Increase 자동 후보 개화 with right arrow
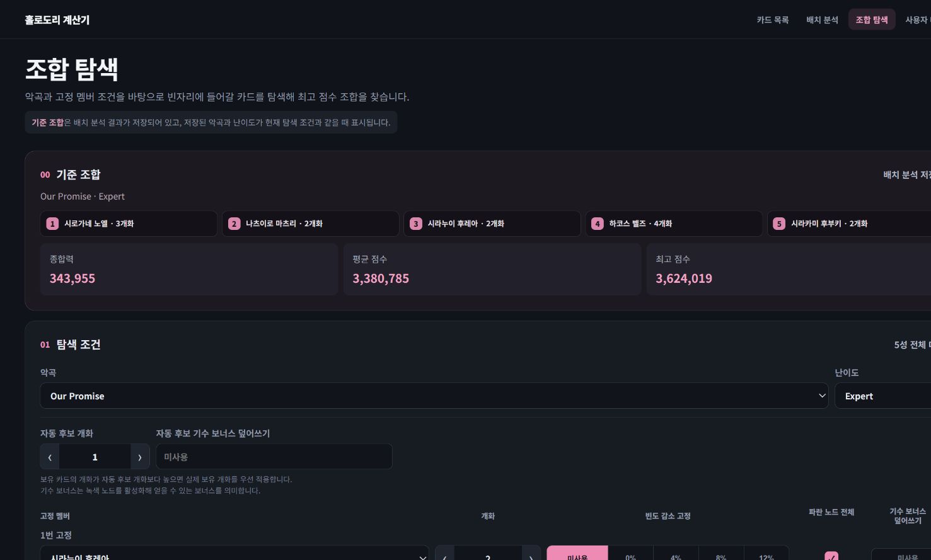The height and width of the screenshot is (560, 931). (x=140, y=457)
